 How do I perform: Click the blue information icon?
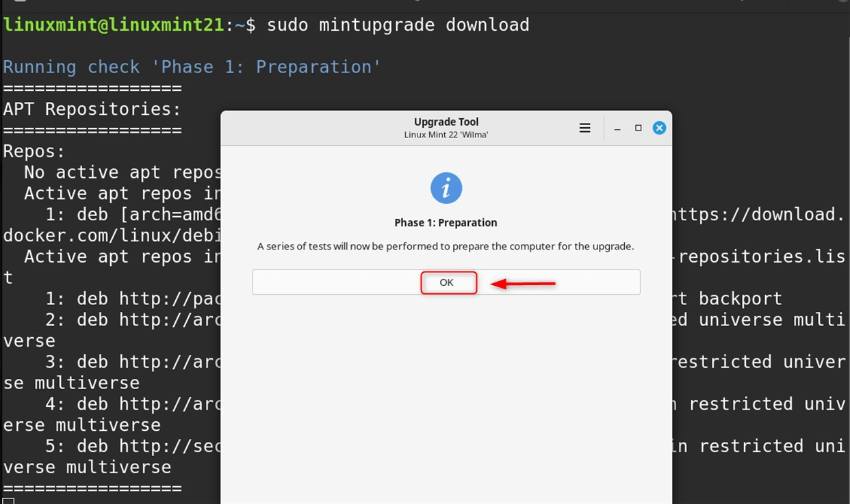tap(446, 188)
